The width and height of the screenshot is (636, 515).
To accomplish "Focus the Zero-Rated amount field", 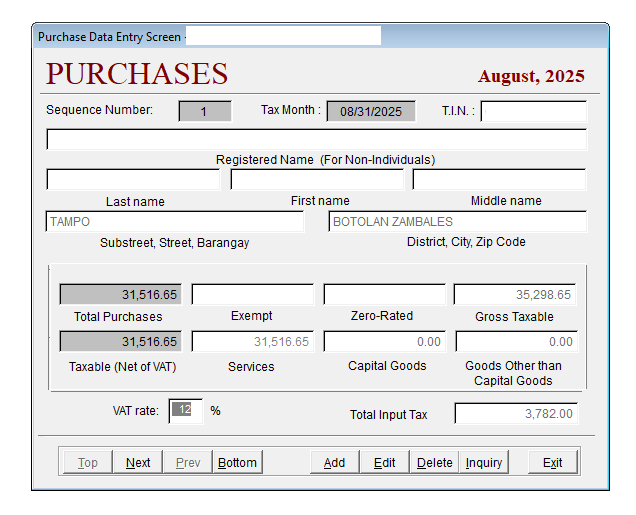I will tap(384, 295).
